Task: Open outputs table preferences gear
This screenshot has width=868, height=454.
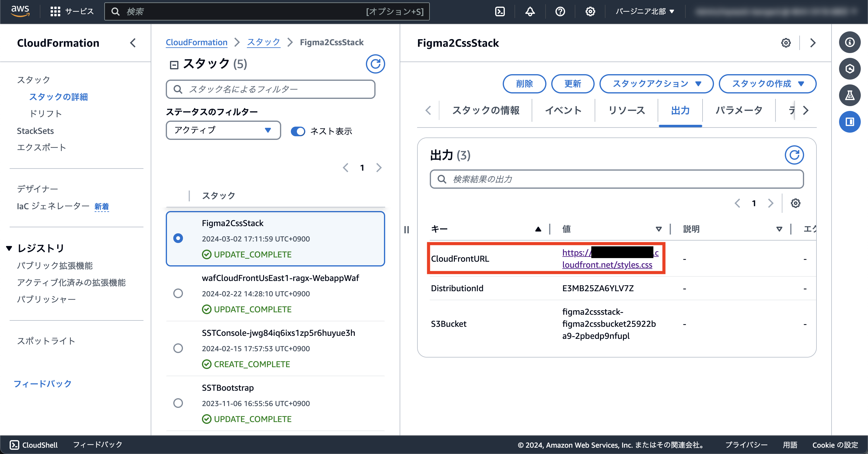Action: [796, 203]
